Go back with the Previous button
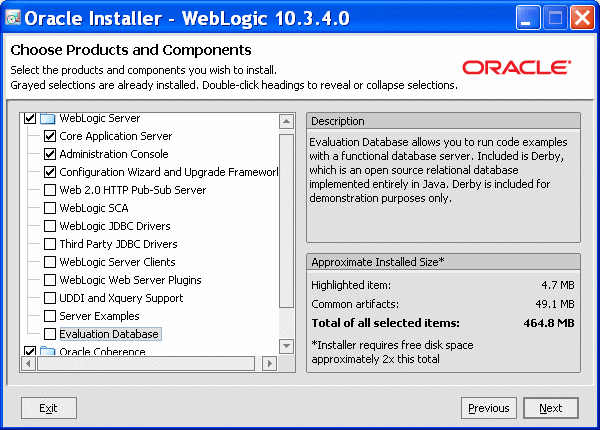600x430 pixels. [x=489, y=408]
